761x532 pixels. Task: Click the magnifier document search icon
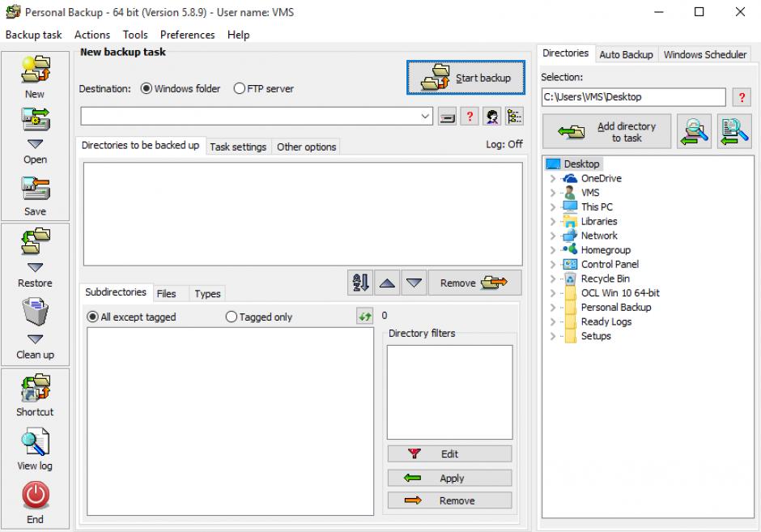pos(734,131)
